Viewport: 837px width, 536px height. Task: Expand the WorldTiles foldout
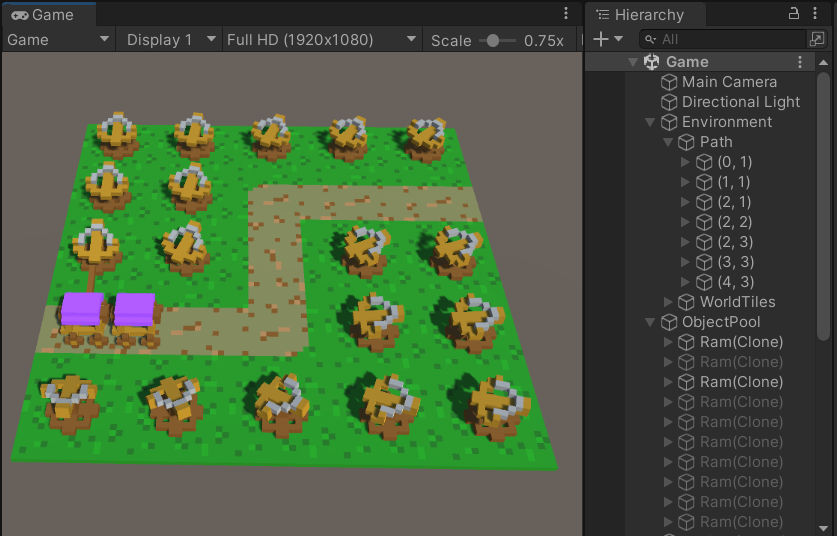coord(668,302)
